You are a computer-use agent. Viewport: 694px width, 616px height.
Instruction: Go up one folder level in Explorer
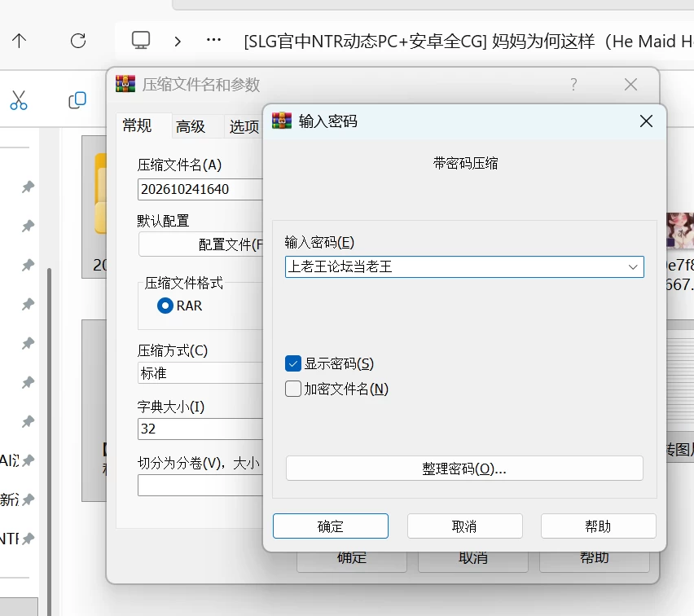click(19, 41)
